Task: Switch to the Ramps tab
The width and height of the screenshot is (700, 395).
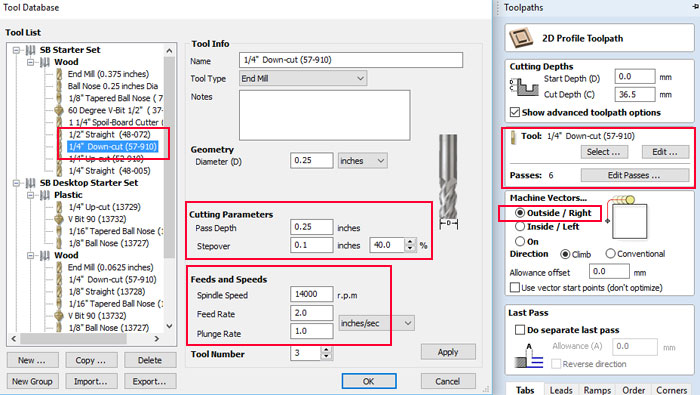Action: [x=597, y=390]
